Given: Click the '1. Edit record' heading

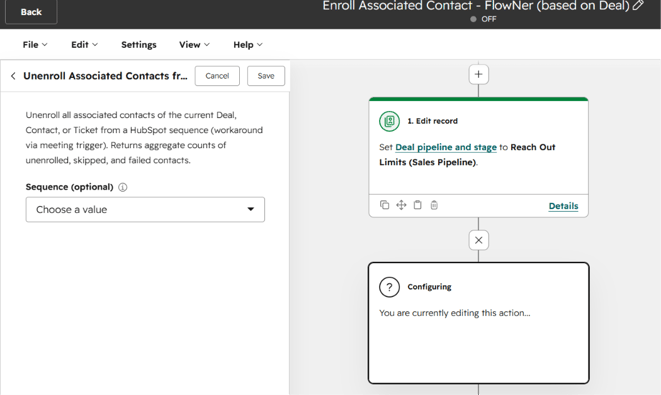Looking at the screenshot, I should click(433, 121).
